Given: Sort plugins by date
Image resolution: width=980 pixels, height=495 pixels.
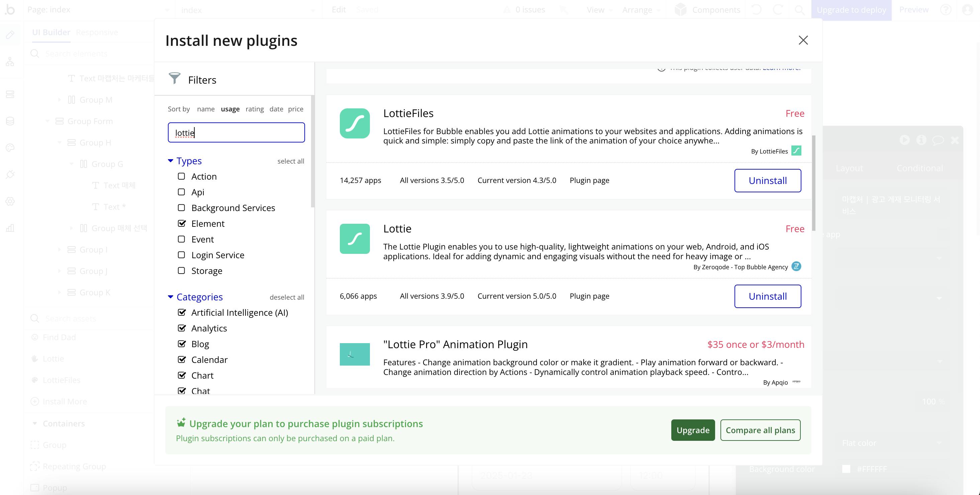Looking at the screenshot, I should tap(276, 109).
